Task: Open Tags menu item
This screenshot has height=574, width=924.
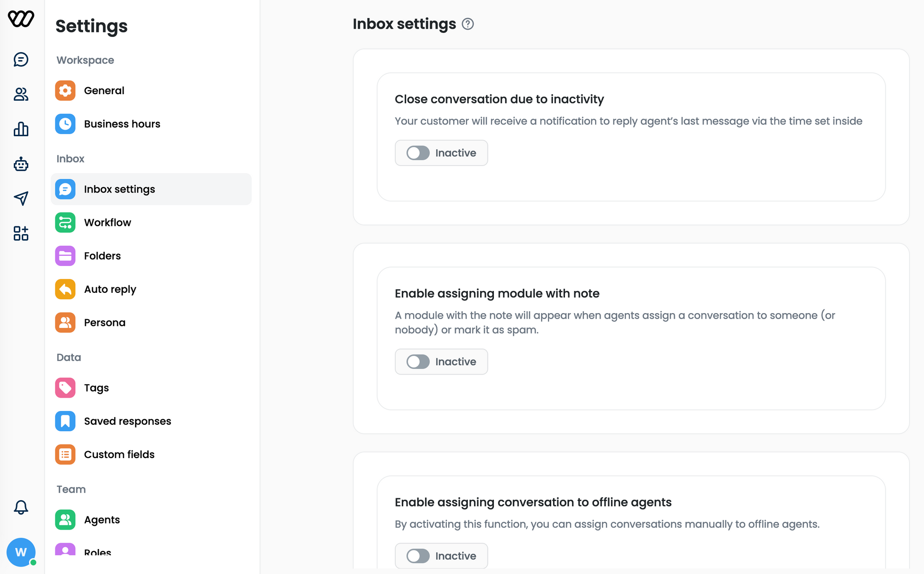Action: point(151,388)
